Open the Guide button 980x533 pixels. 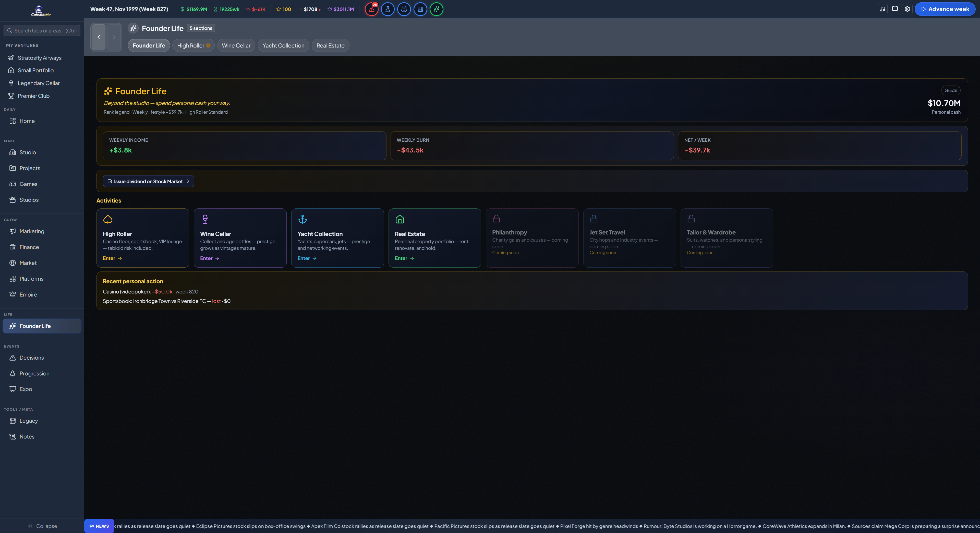tap(951, 90)
